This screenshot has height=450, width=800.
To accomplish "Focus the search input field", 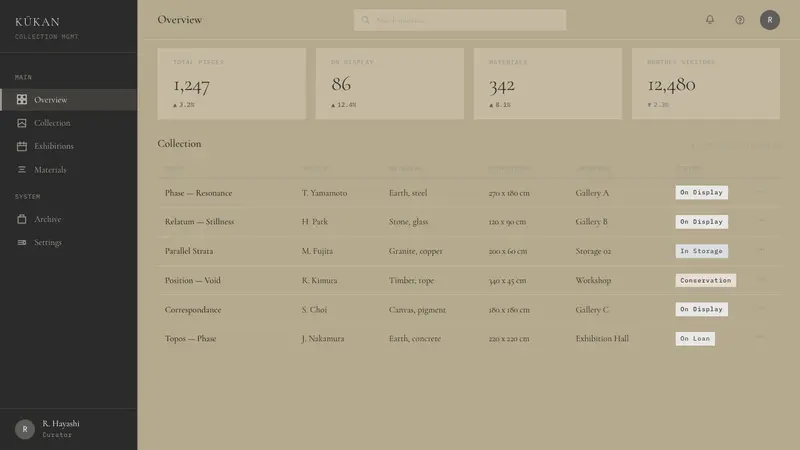I will click(460, 20).
